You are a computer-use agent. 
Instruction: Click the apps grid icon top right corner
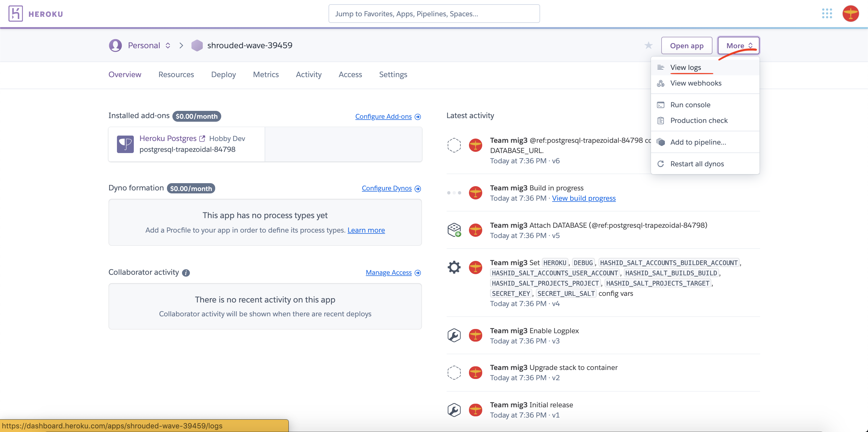(827, 13)
